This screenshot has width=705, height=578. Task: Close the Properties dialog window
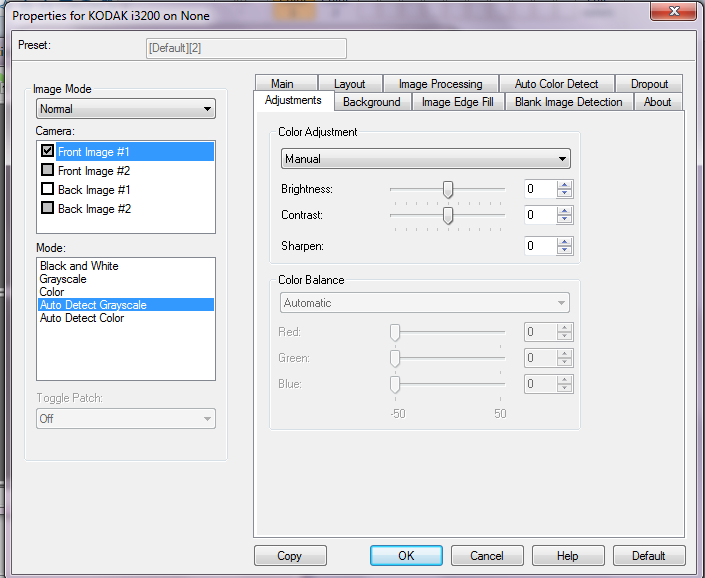point(673,11)
